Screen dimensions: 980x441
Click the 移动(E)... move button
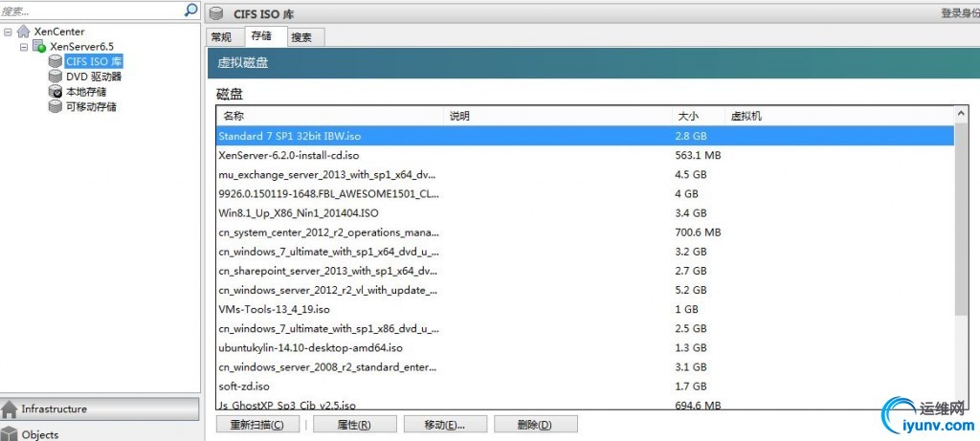[x=445, y=425]
